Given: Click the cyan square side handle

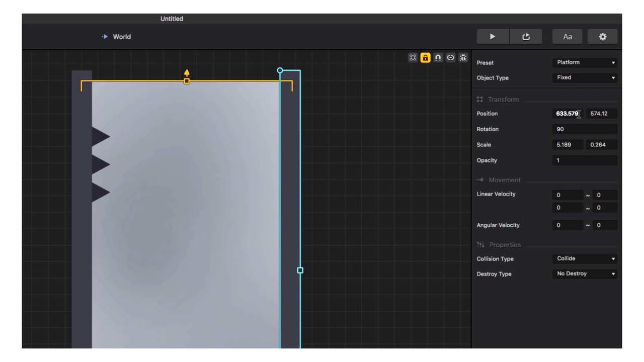Looking at the screenshot, I should (x=300, y=270).
